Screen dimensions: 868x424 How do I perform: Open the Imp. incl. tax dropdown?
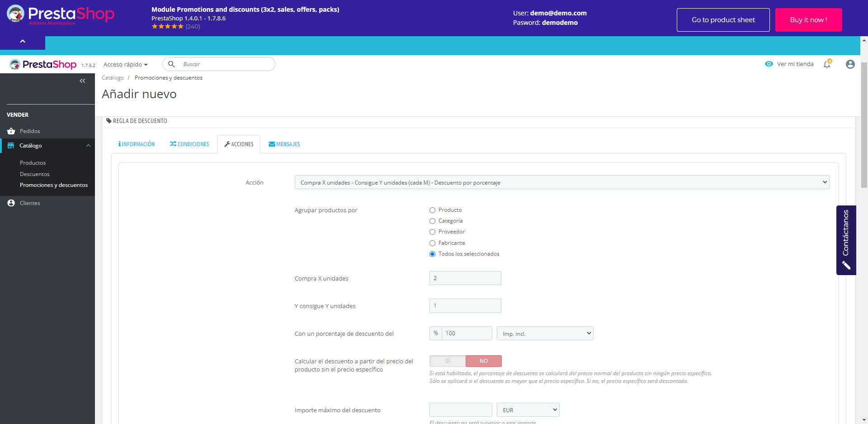tap(545, 333)
